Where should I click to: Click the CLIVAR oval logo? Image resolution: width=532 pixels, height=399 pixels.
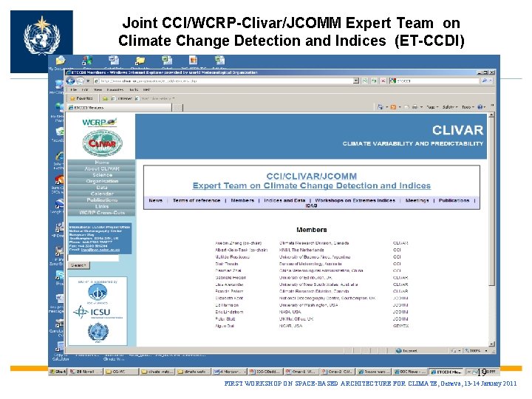tap(102, 143)
